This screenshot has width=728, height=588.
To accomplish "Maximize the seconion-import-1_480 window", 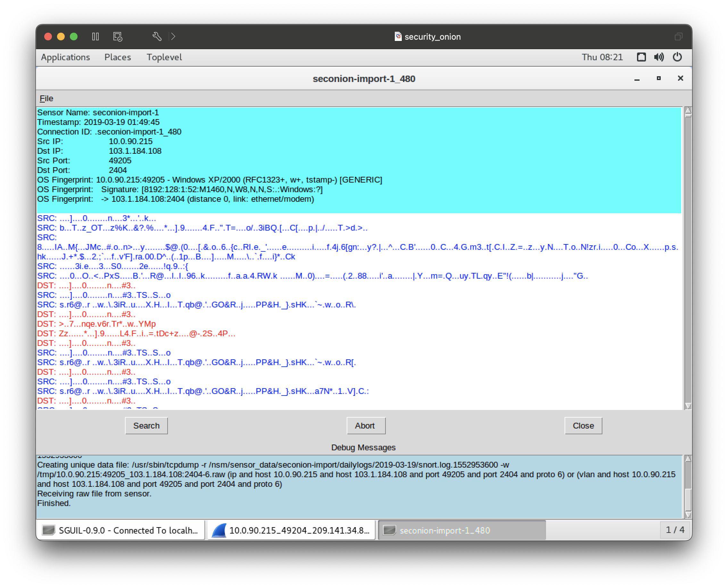I will 658,78.
